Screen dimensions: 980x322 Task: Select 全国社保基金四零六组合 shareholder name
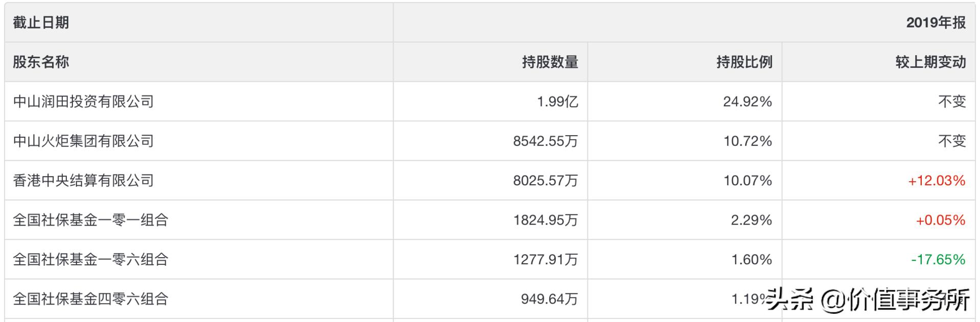pyautogui.click(x=90, y=299)
